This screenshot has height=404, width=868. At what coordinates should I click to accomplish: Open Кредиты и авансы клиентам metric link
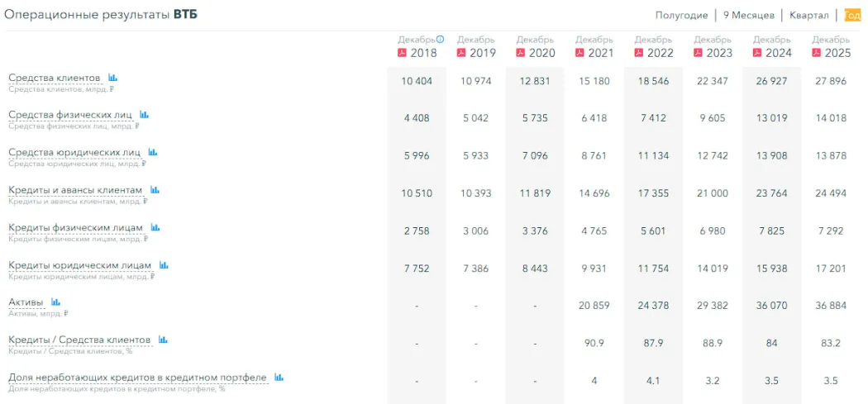click(x=75, y=190)
